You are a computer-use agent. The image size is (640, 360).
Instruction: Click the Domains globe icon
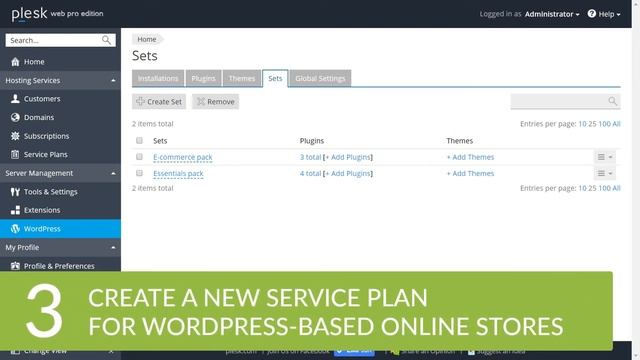[15, 117]
